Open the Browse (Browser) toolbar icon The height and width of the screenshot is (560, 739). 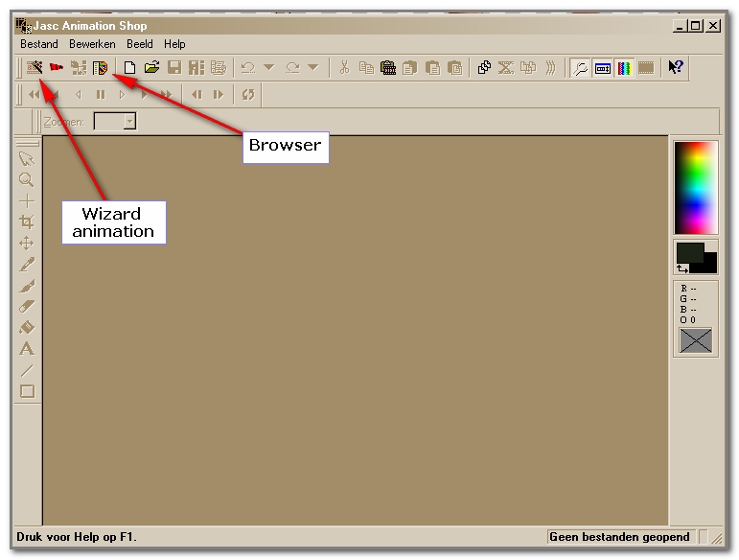tap(101, 68)
